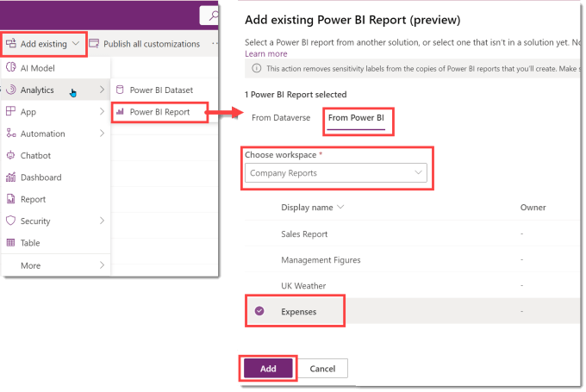Click the Power BI Dataset cylinder icon
586x392 pixels.
pyautogui.click(x=120, y=90)
